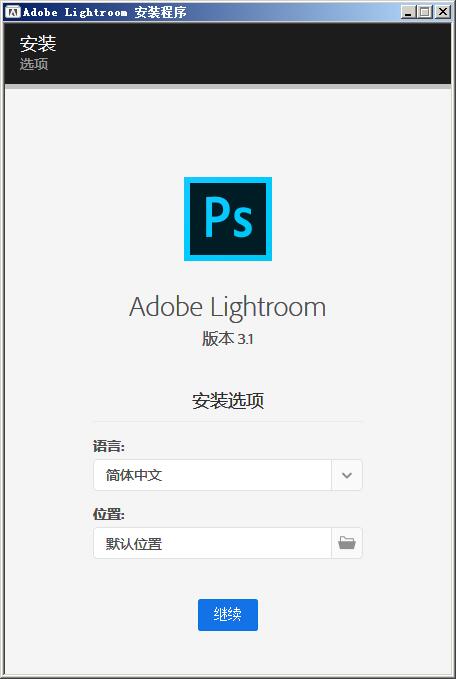Click the gray strip below the black header

tap(228, 87)
